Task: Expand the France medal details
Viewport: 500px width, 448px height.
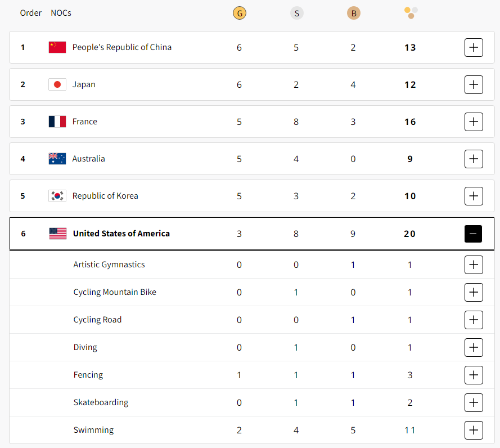Action: pos(474,122)
